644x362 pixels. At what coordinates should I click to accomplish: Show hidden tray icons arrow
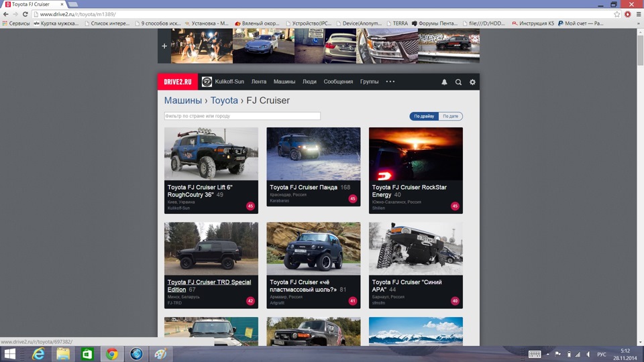(x=547, y=354)
